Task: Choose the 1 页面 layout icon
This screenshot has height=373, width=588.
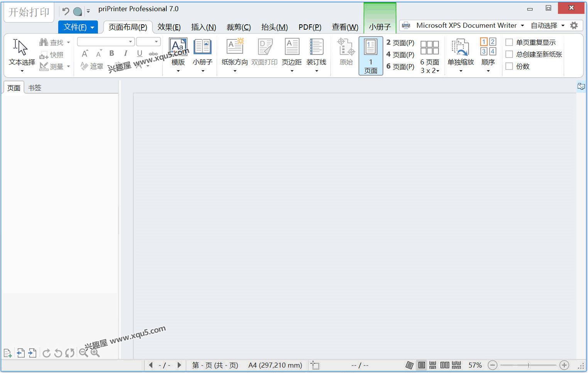Action: 371,56
